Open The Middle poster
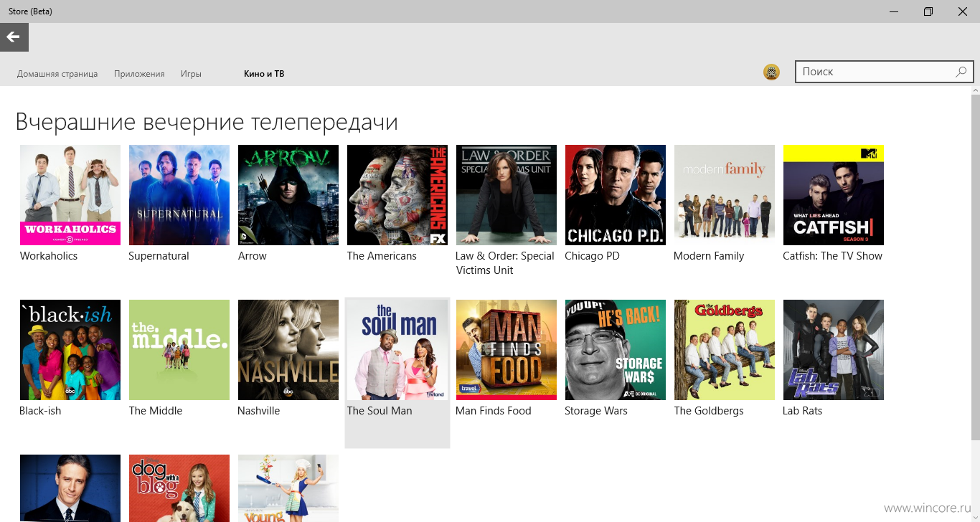980x522 pixels. (x=179, y=350)
